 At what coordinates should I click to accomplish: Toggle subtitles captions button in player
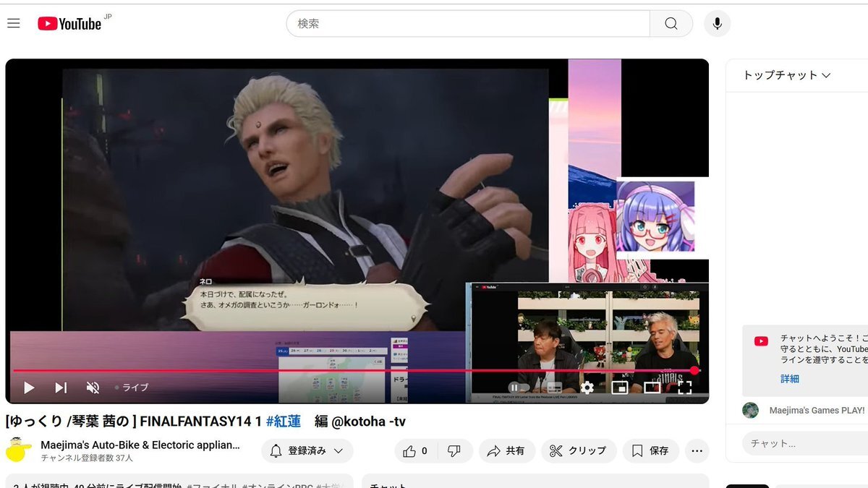coord(554,388)
